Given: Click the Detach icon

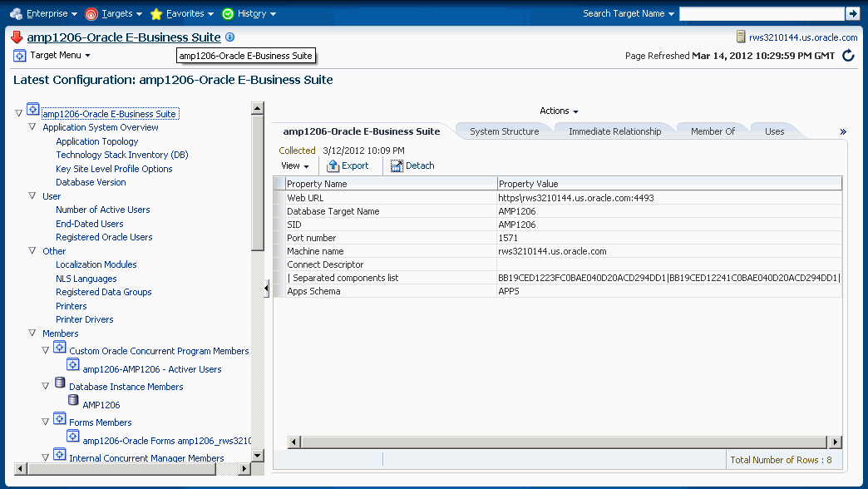Looking at the screenshot, I should pyautogui.click(x=397, y=165).
